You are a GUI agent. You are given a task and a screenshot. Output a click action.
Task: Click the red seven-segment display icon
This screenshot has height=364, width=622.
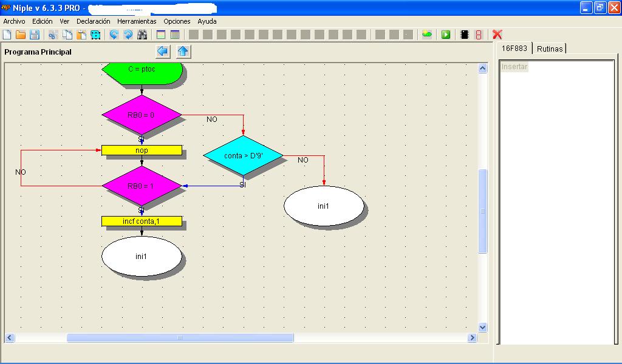[479, 35]
